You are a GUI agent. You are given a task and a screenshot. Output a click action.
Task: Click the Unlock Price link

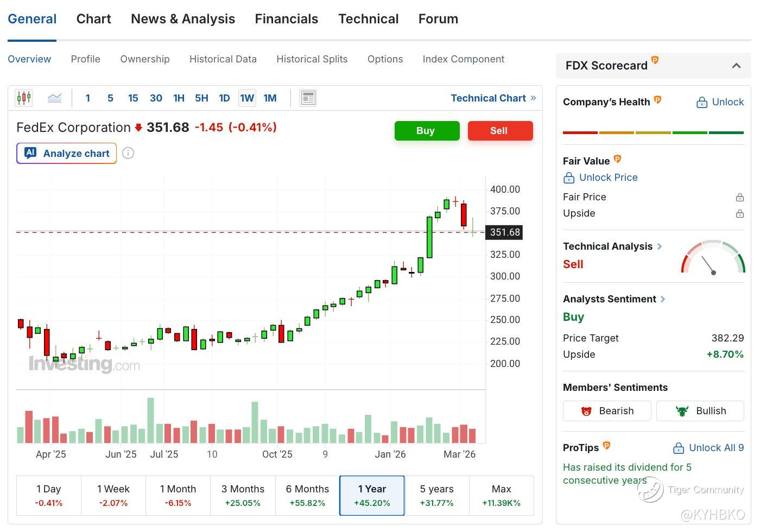609,178
